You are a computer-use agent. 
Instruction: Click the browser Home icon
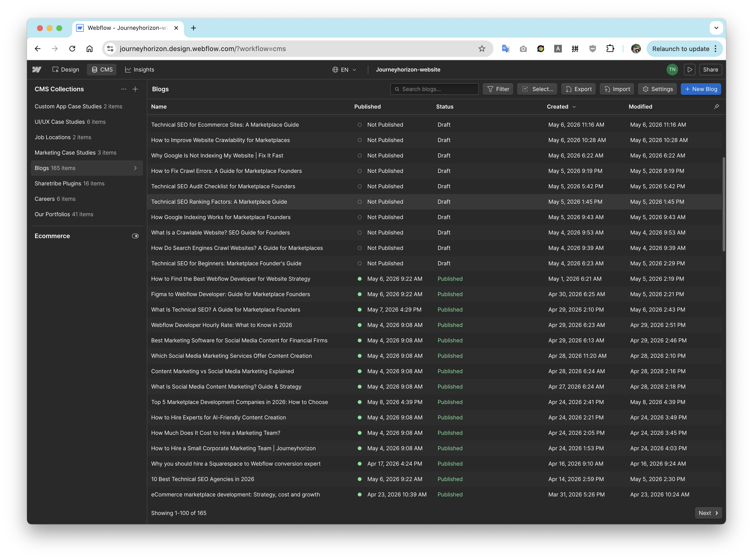tap(90, 49)
